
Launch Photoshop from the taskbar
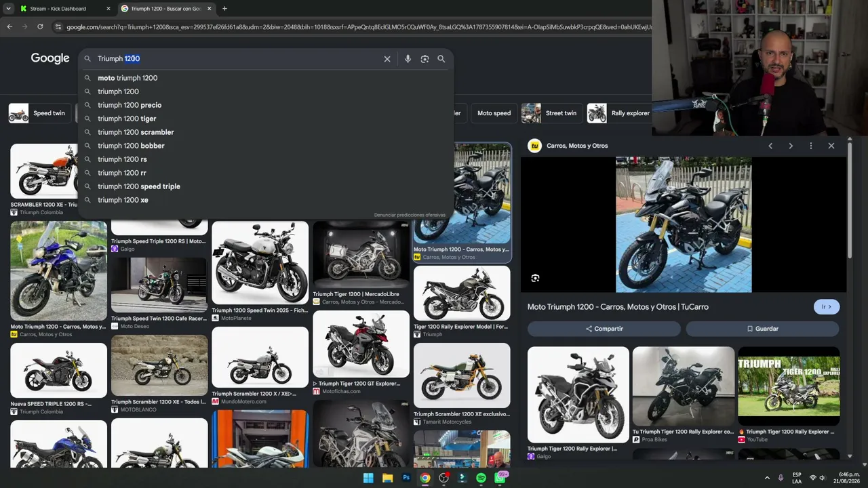(x=406, y=478)
